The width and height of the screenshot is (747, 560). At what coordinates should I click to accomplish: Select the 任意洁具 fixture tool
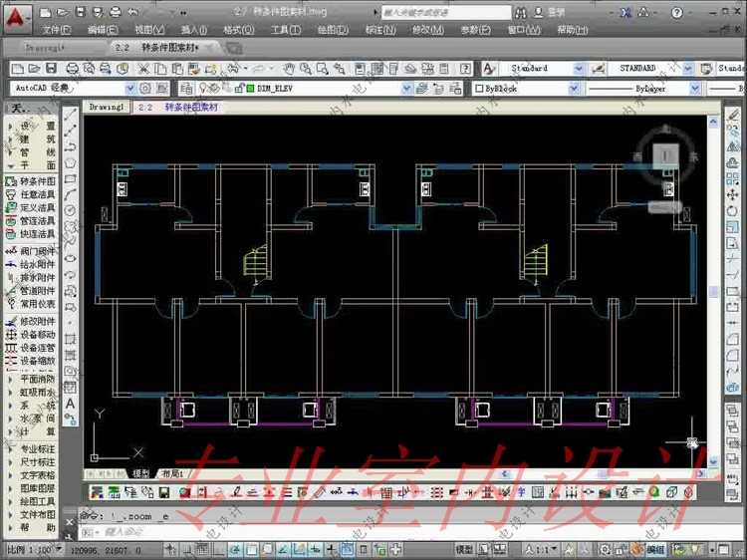pos(38,194)
